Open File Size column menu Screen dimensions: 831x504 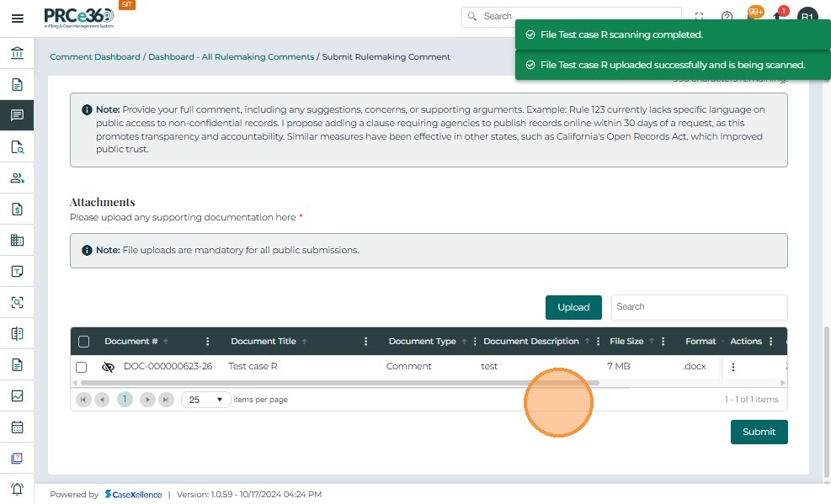663,342
